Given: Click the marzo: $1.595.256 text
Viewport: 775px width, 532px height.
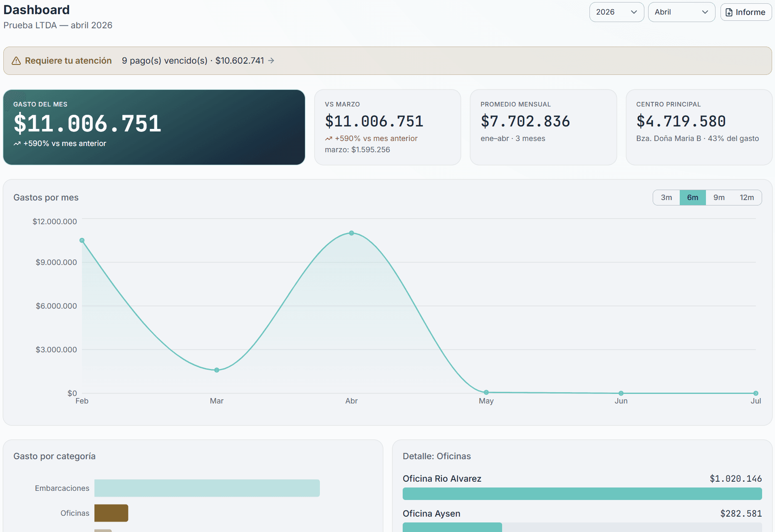Looking at the screenshot, I should click(357, 150).
